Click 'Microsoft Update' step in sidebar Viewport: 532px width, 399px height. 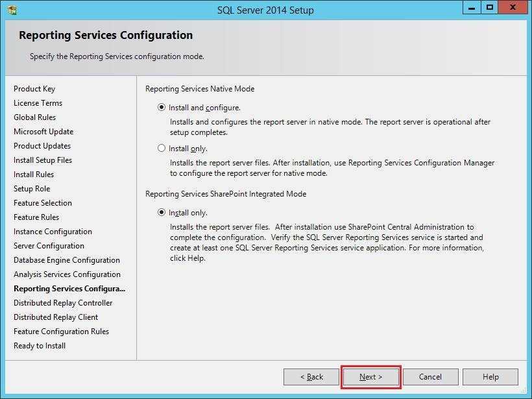pos(43,132)
